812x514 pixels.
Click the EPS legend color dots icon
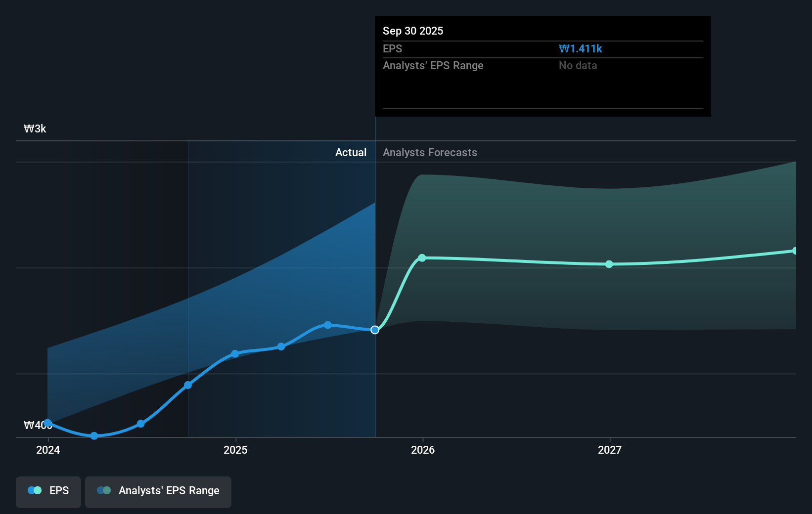coord(35,490)
